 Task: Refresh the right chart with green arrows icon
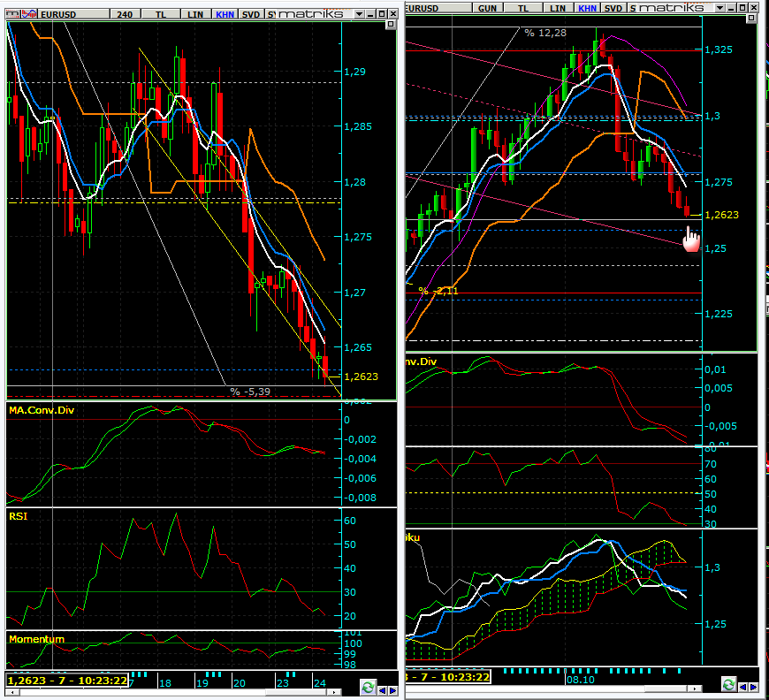click(x=727, y=685)
